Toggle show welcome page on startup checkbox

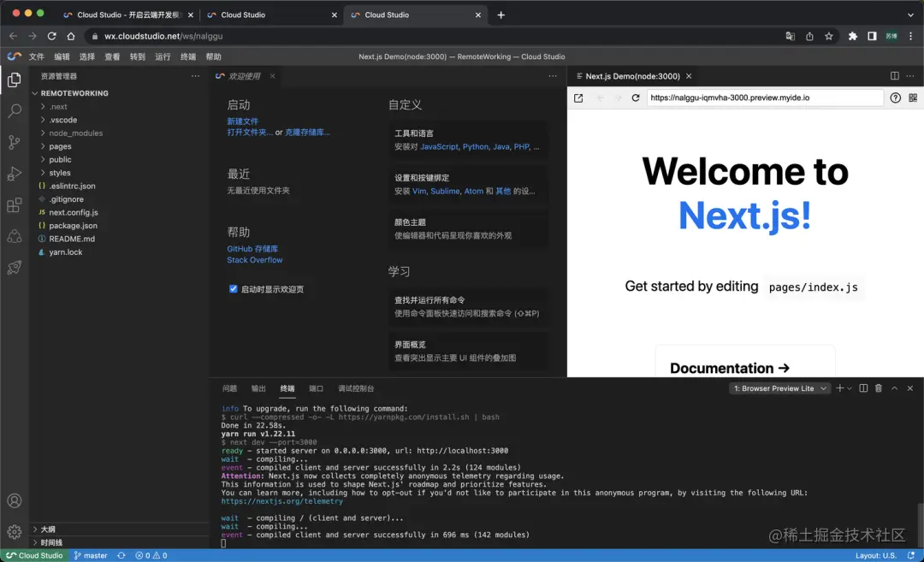234,288
